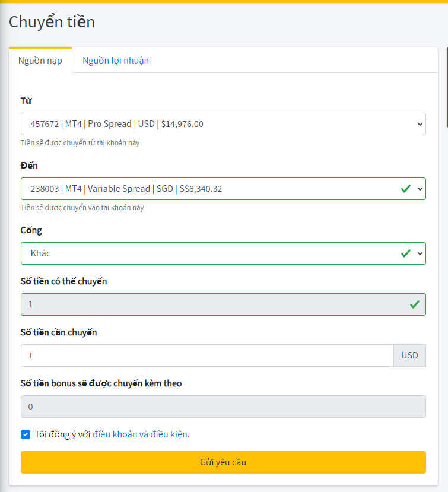The height and width of the screenshot is (492, 448).
Task: Open the điều khoản và điều kiện link
Action: tap(140, 434)
